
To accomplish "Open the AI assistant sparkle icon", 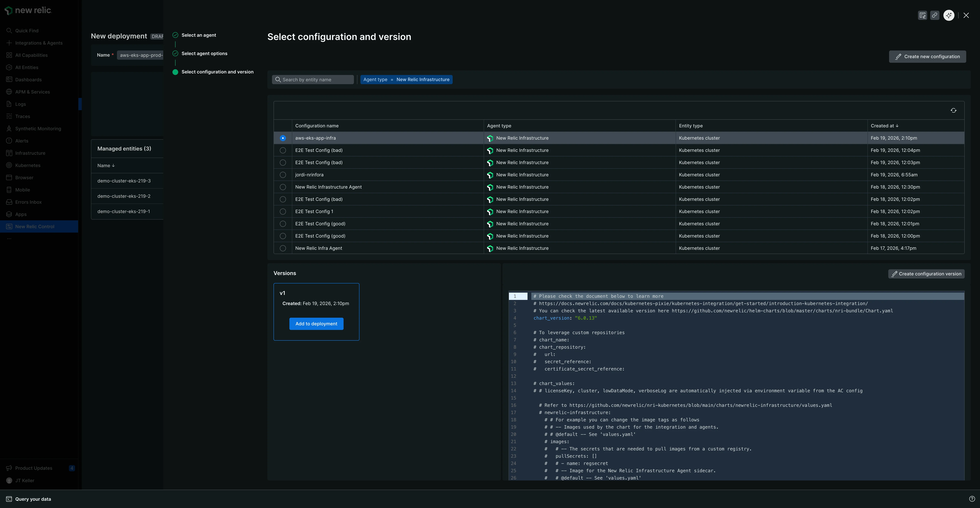I will click(948, 15).
